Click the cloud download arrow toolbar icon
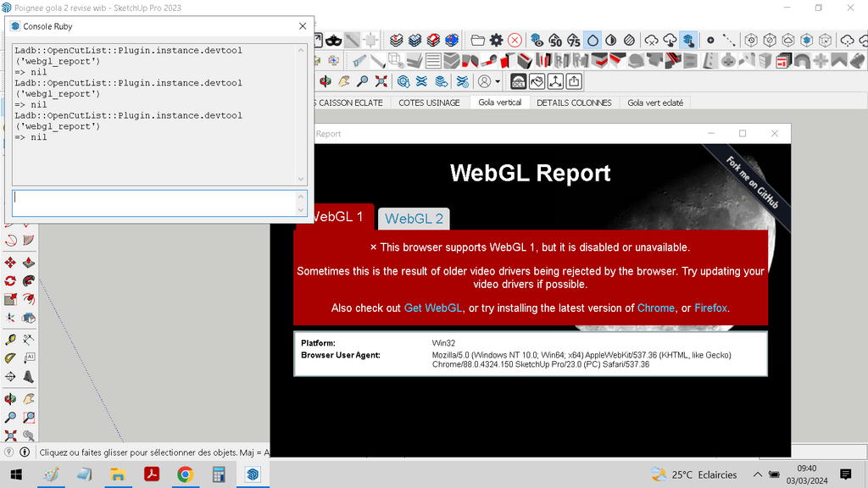This screenshot has width=868, height=488. click(670, 40)
